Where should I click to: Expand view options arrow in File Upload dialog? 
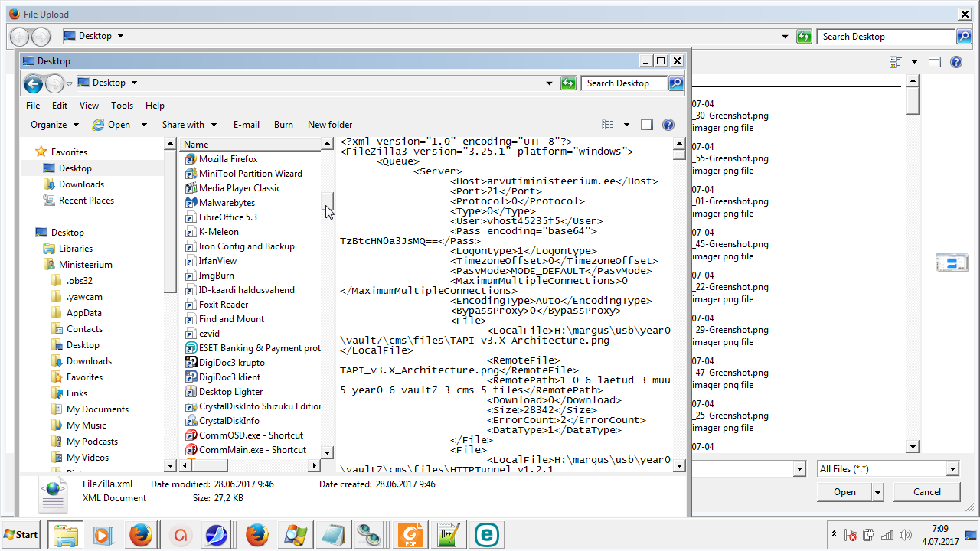click(x=914, y=62)
